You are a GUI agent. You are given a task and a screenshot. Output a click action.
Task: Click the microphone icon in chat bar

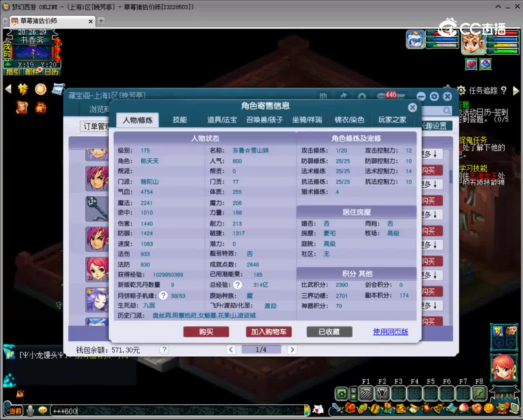pos(30,410)
